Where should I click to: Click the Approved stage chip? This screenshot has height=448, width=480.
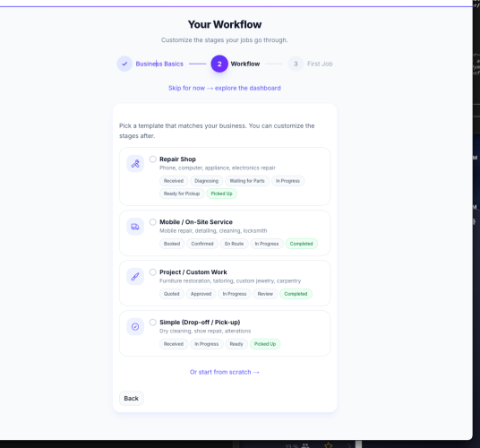[201, 294]
